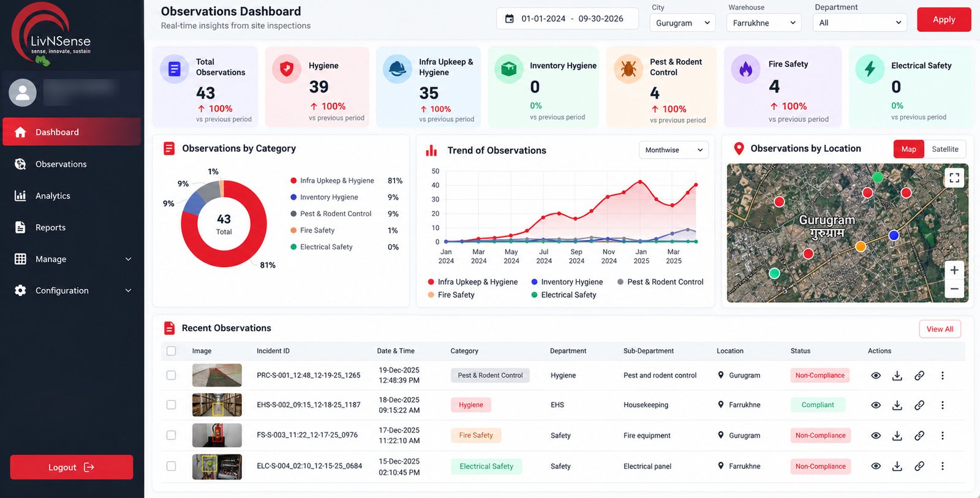Zoom in on the map with plus
Image resolution: width=980 pixels, height=498 pixels.
(954, 270)
